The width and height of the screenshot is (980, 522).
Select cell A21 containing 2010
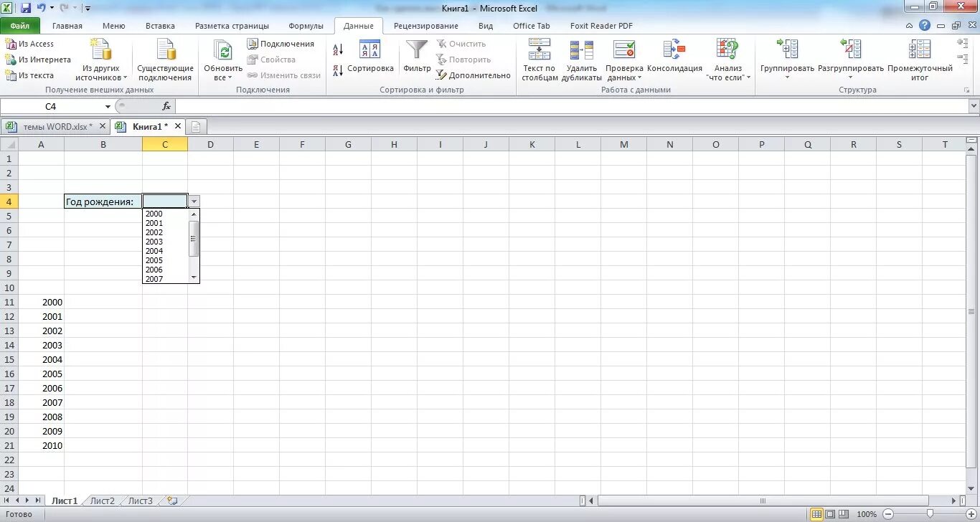41,445
